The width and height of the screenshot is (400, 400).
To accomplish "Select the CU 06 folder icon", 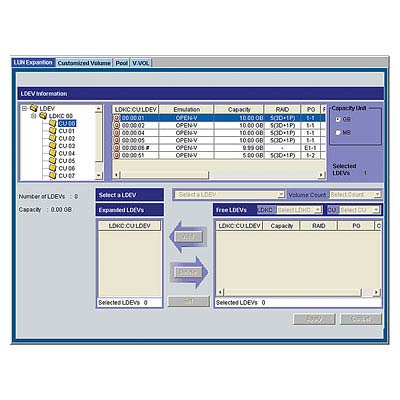I will (52, 168).
